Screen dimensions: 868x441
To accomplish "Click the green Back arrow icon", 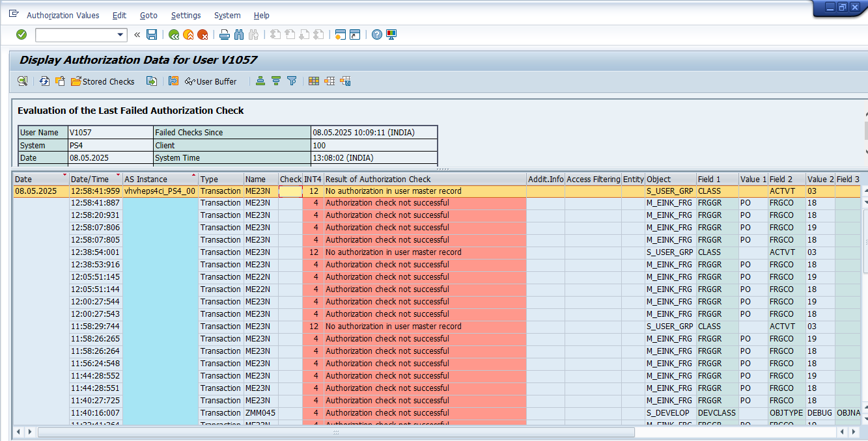I will coord(174,34).
